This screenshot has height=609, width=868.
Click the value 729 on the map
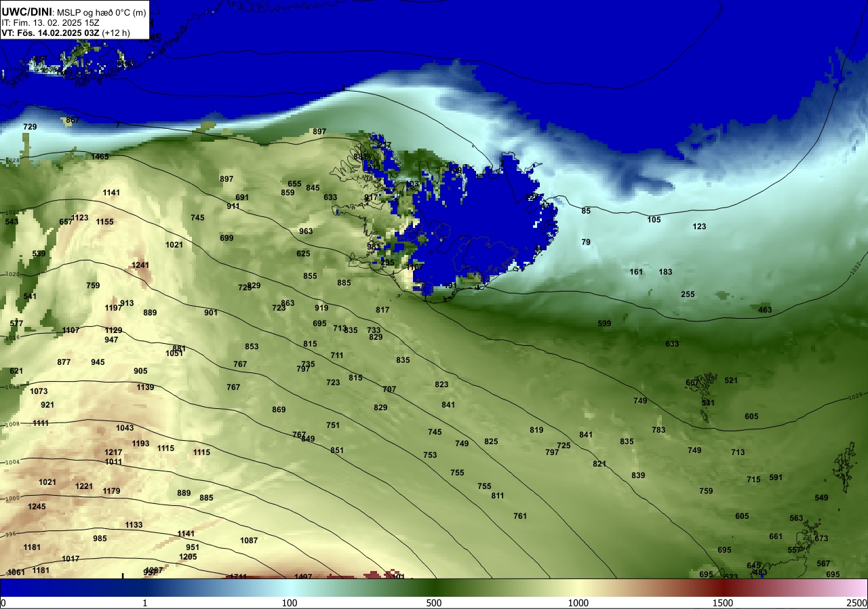(x=30, y=127)
